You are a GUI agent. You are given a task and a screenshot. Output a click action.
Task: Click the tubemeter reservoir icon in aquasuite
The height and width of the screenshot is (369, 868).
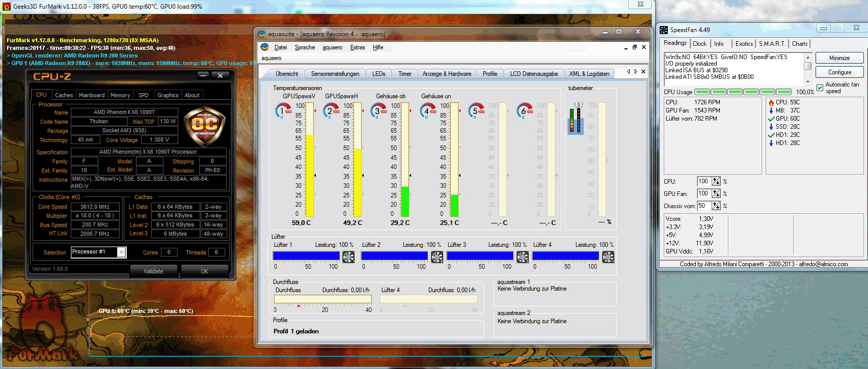[576, 118]
